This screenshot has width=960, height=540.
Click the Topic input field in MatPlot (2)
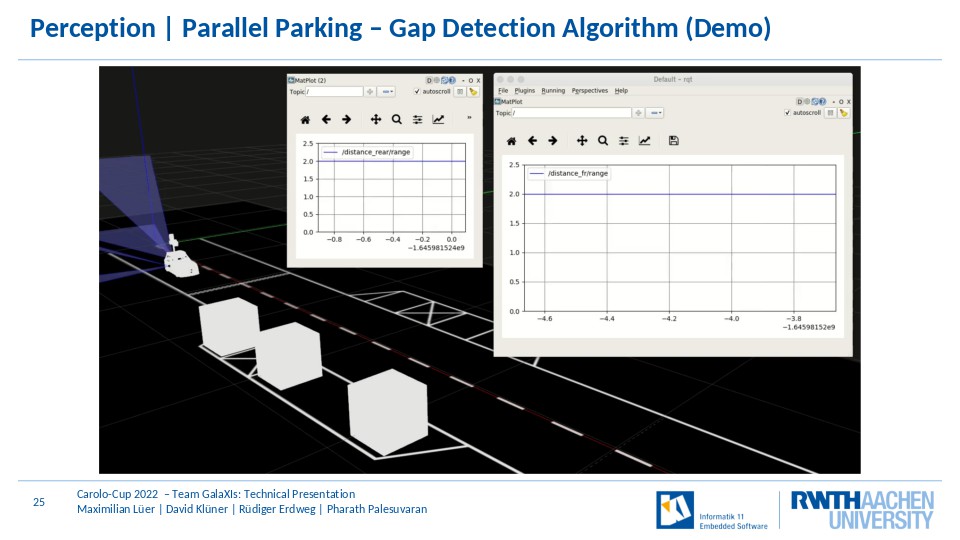coord(334,92)
